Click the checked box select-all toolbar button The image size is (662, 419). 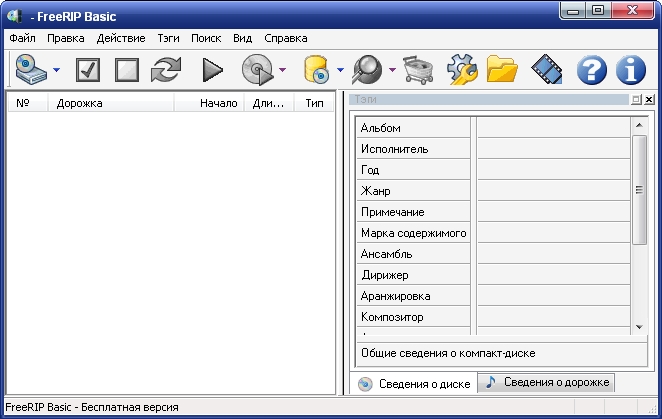click(88, 70)
